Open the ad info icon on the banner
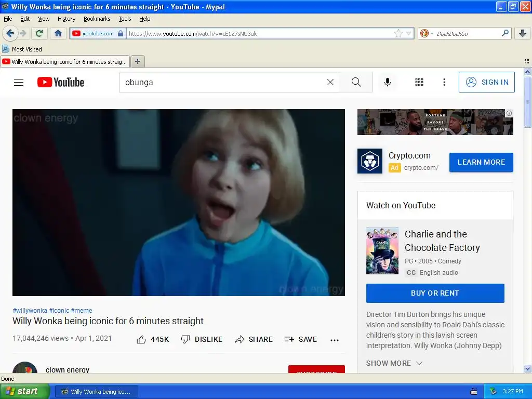This screenshot has height=399, width=532. 509,113
